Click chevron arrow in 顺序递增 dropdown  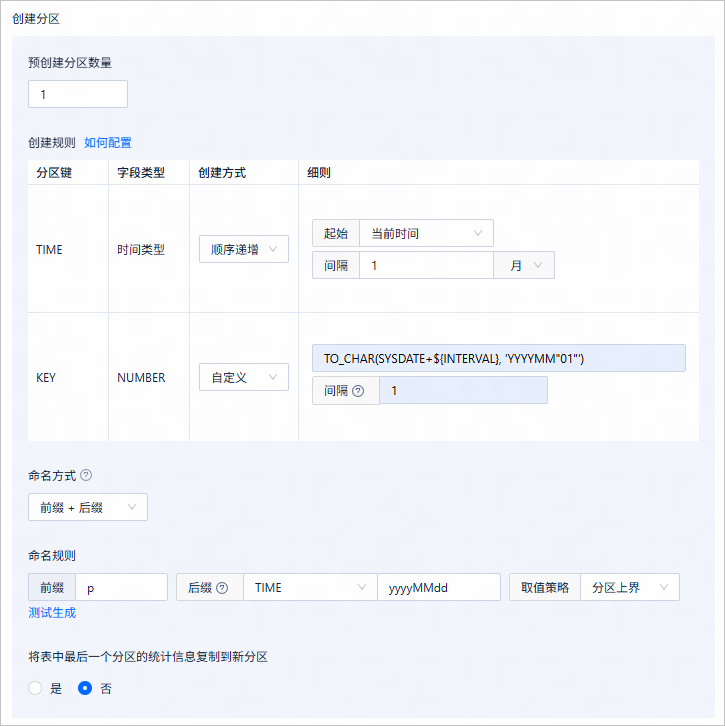click(x=273, y=249)
